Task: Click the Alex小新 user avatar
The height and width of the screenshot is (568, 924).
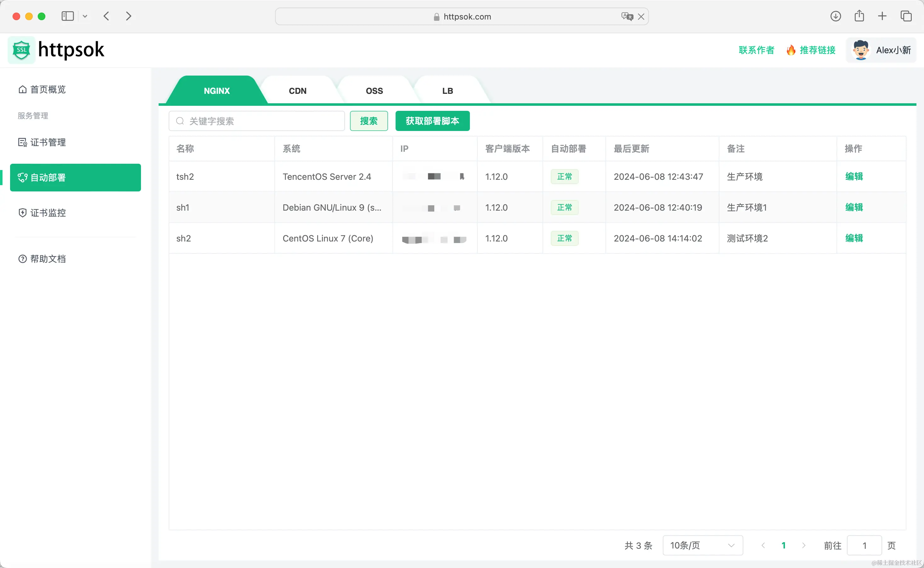Action: coord(860,50)
